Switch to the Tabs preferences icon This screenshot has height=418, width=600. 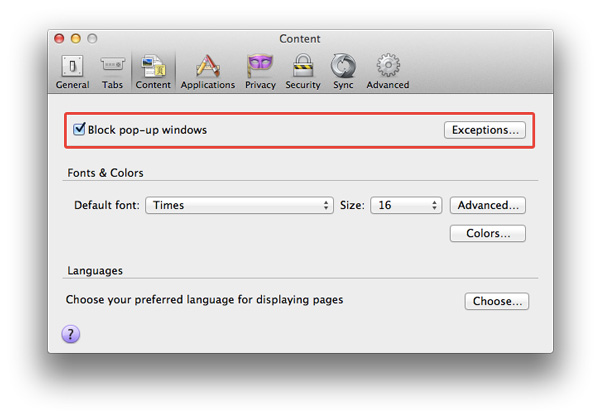tap(112, 70)
